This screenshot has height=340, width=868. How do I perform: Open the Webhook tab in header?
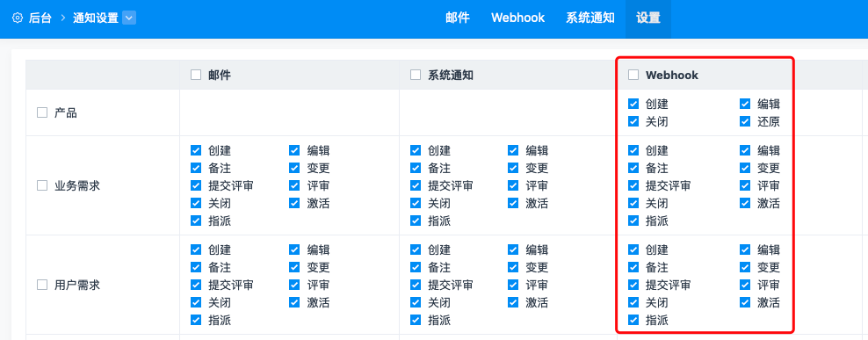(517, 18)
